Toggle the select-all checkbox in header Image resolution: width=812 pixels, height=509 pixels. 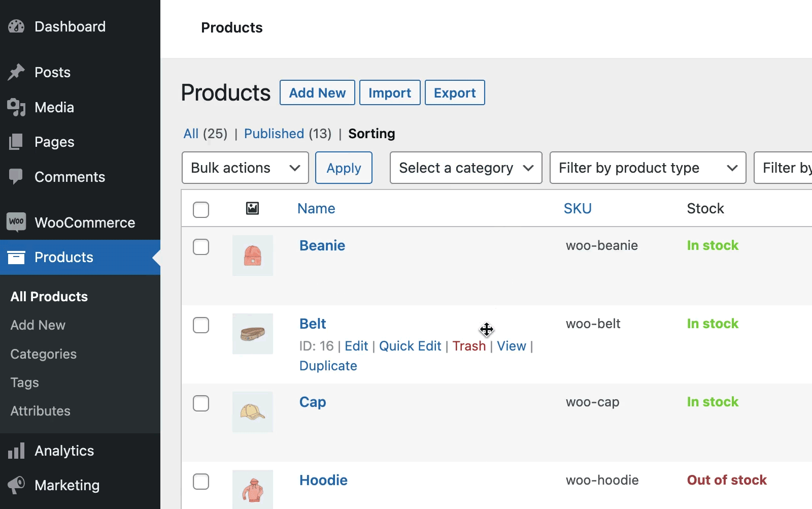pos(201,209)
